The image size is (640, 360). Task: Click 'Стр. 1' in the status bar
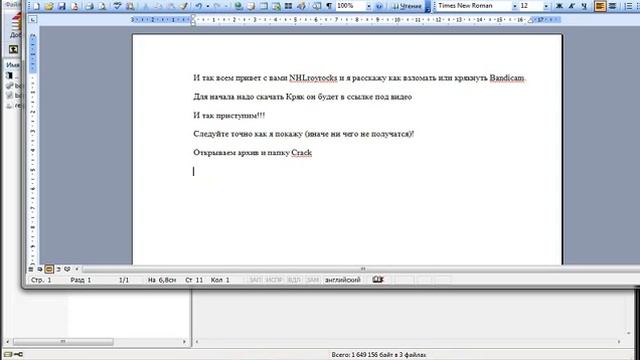pos(41,280)
